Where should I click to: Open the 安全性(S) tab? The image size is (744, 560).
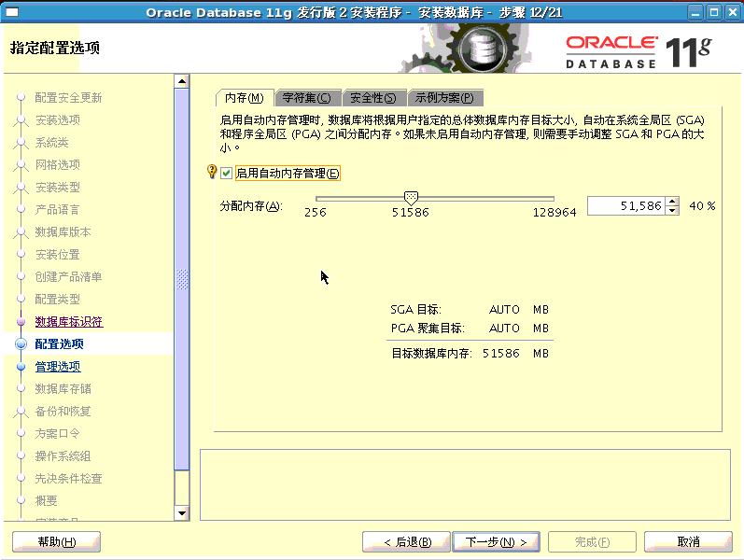(x=373, y=98)
